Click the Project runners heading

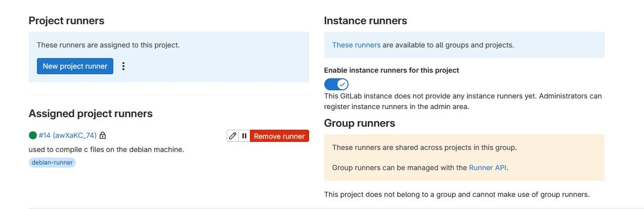tap(66, 21)
